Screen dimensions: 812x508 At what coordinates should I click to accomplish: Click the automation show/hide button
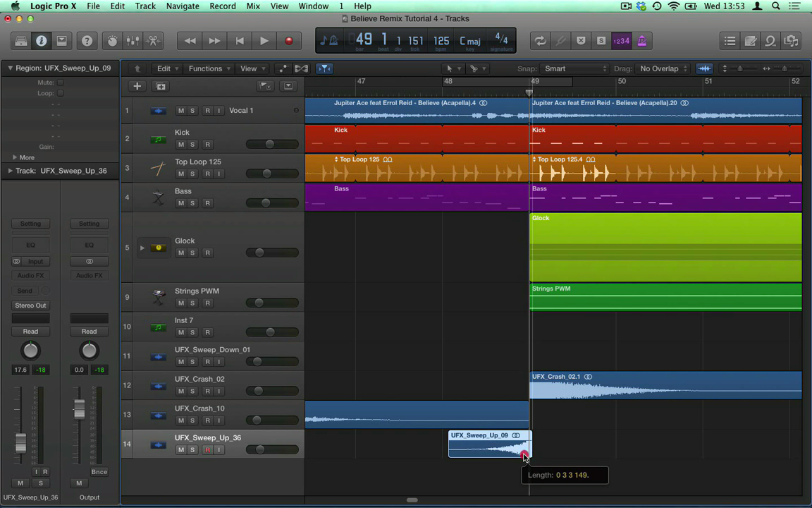point(282,68)
